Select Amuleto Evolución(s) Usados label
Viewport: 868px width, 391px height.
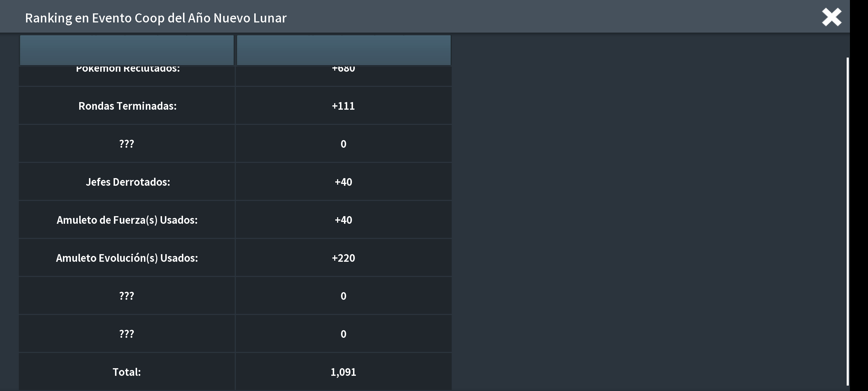pos(127,258)
